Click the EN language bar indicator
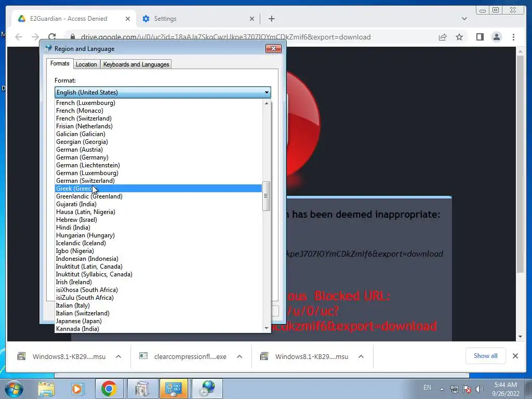 pyautogui.click(x=427, y=388)
